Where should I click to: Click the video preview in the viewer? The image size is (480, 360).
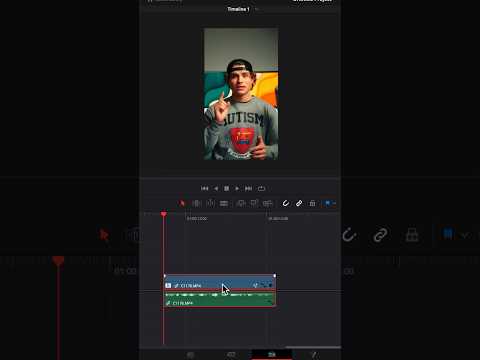[x=241, y=94]
